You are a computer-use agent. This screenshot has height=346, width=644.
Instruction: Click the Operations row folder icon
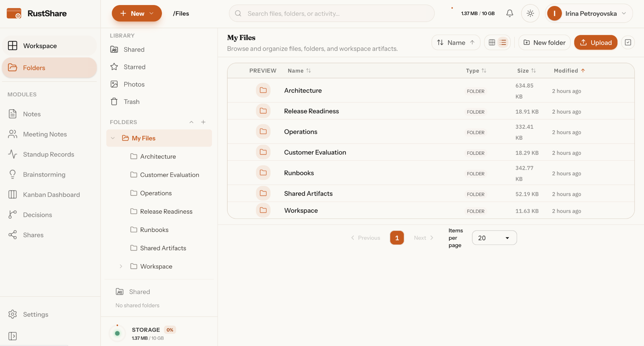coord(263,132)
